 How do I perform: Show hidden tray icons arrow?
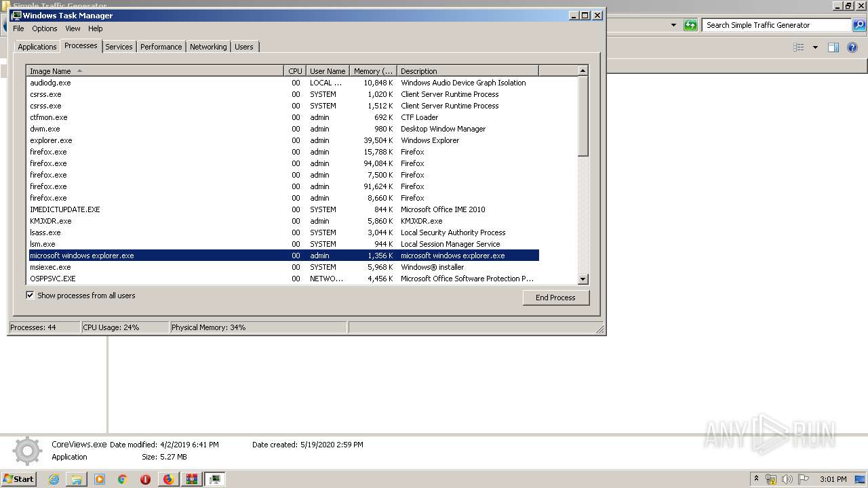(756, 479)
